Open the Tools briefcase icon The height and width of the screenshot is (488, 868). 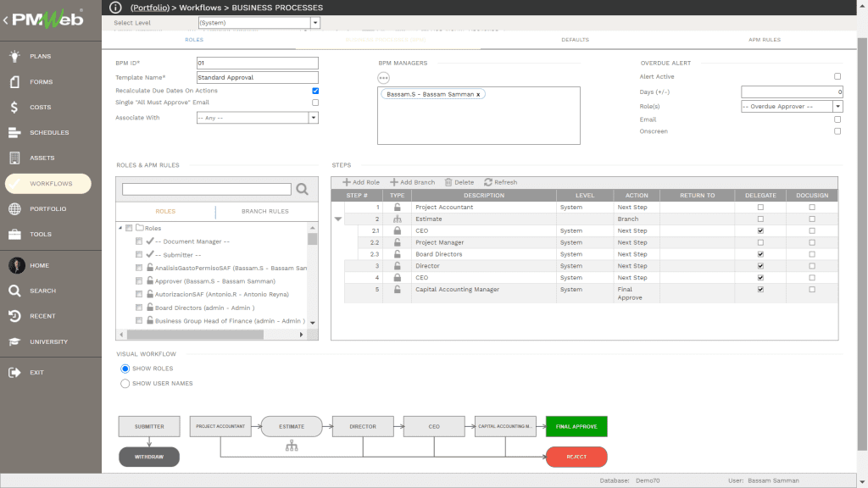click(x=15, y=234)
